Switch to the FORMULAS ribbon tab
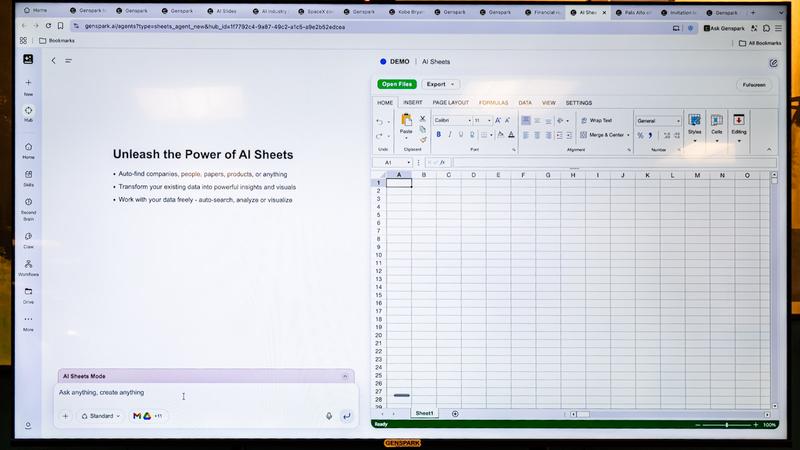 [493, 103]
